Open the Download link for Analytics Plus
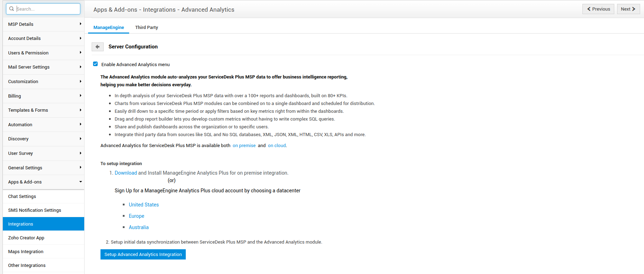 pyautogui.click(x=126, y=173)
